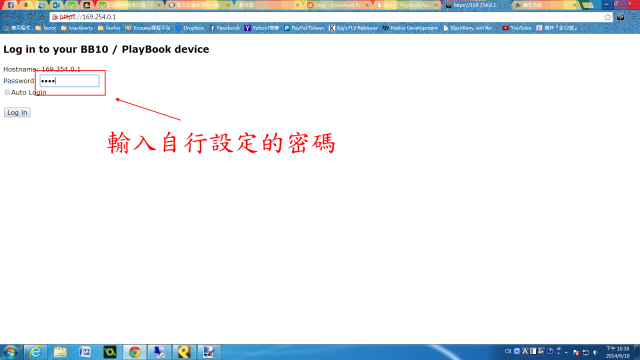Open the blackberry bookmark folder
The image size is (640, 360).
[77, 28]
